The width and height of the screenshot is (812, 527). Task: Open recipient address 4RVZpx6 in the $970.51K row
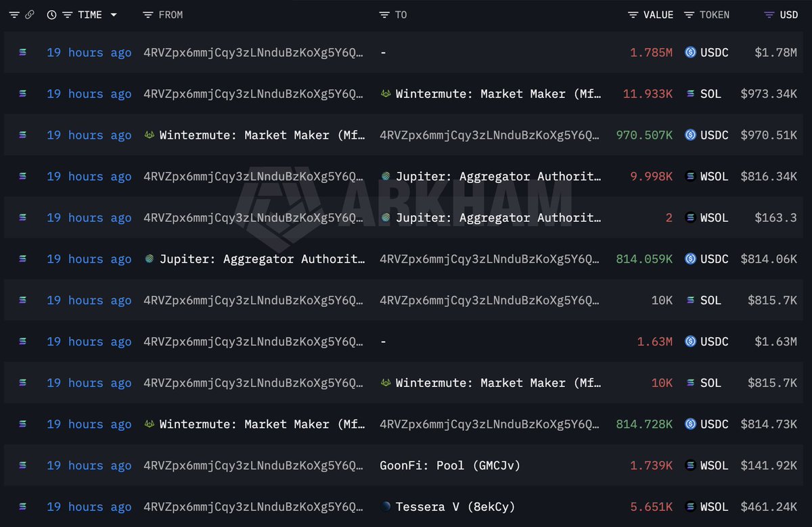point(490,135)
